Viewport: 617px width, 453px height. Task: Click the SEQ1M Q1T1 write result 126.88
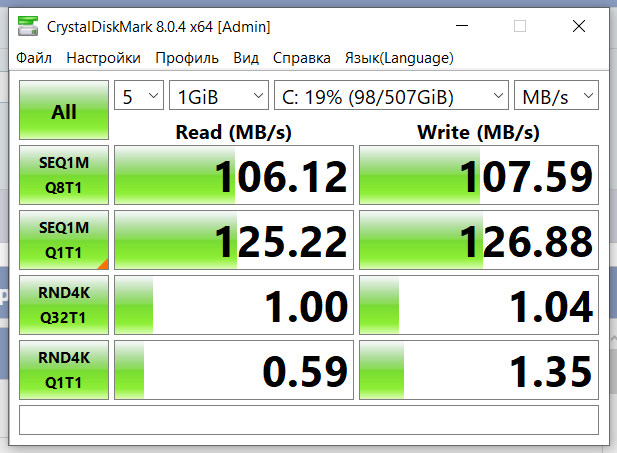[x=479, y=240]
